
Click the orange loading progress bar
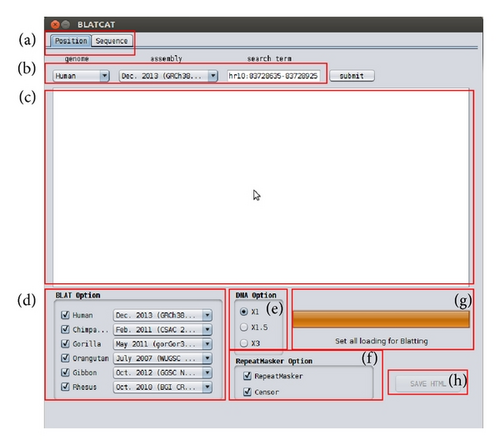tap(381, 319)
